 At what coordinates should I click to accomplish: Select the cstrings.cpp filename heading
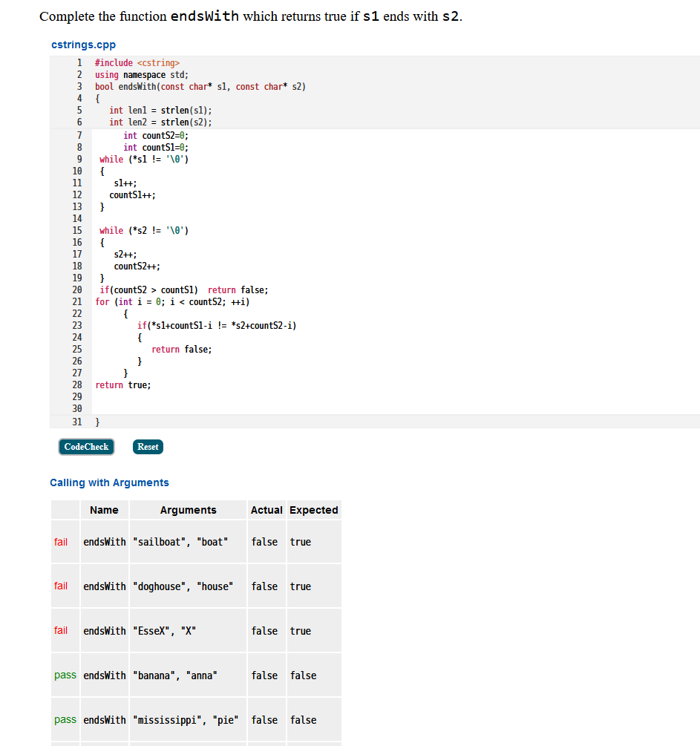(x=82, y=45)
